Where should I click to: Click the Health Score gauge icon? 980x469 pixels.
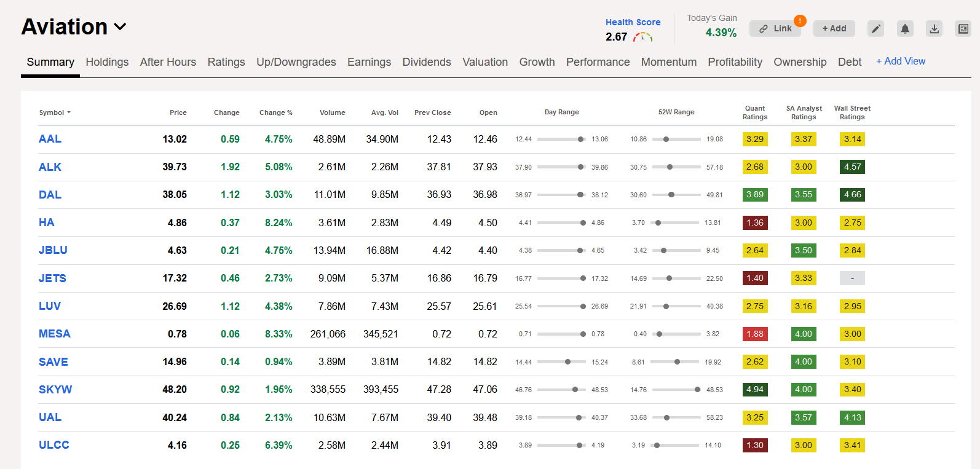click(x=642, y=37)
